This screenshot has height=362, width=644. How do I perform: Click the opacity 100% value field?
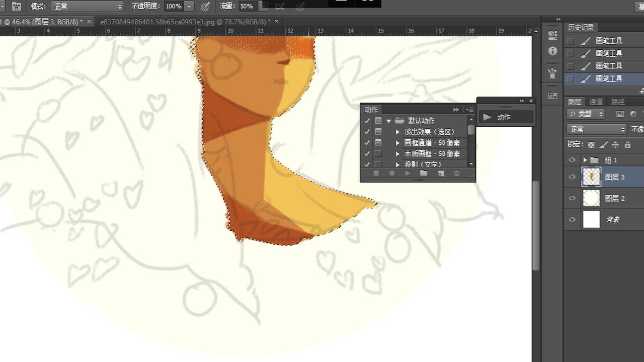click(174, 7)
